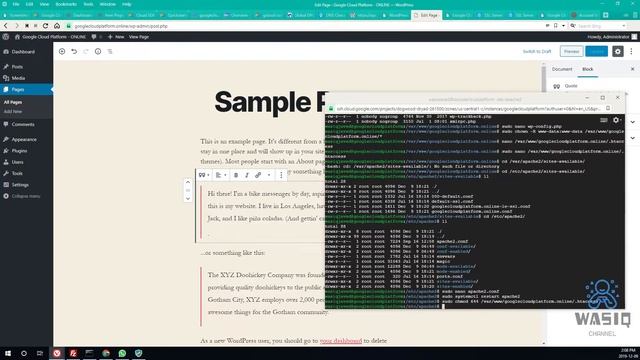
Task: Go to browser home page icon
Action: pyautogui.click(x=57, y=26)
